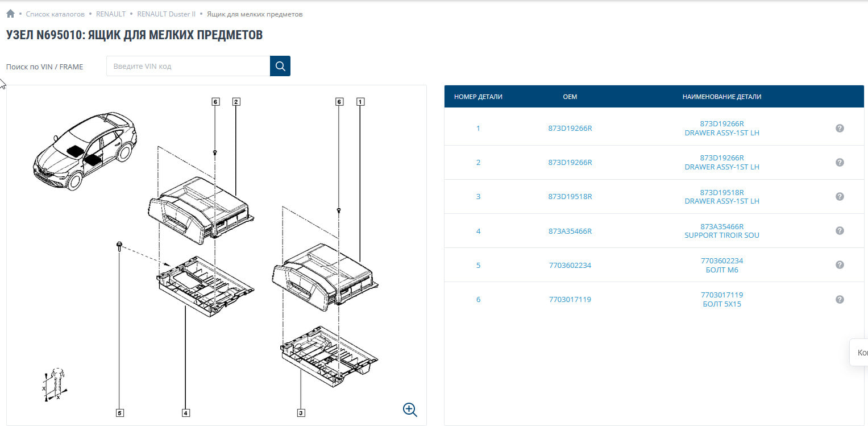Go to Список каталогов breadcrumb
Image resolution: width=868 pixels, height=426 pixels.
(55, 14)
